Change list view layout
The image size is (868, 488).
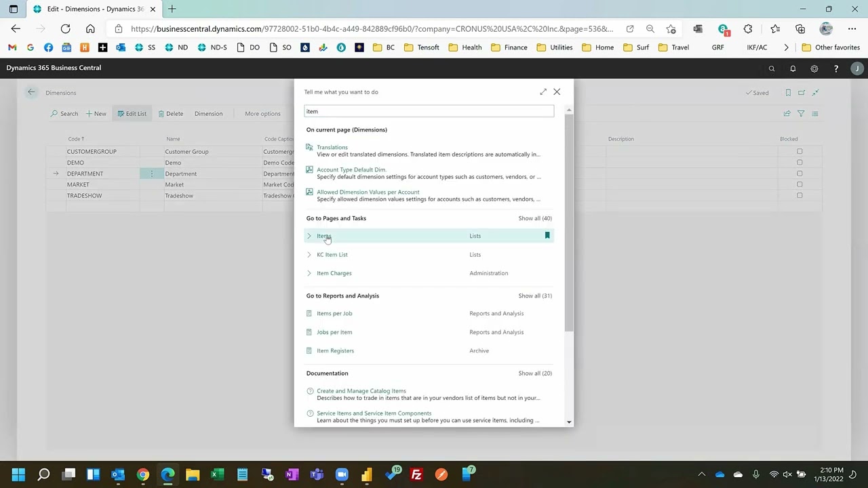[x=815, y=114]
